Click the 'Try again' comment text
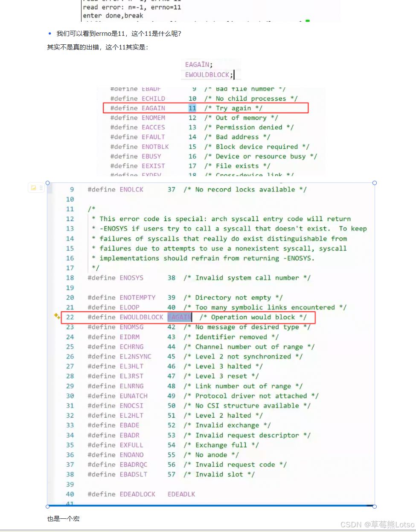 (x=233, y=108)
